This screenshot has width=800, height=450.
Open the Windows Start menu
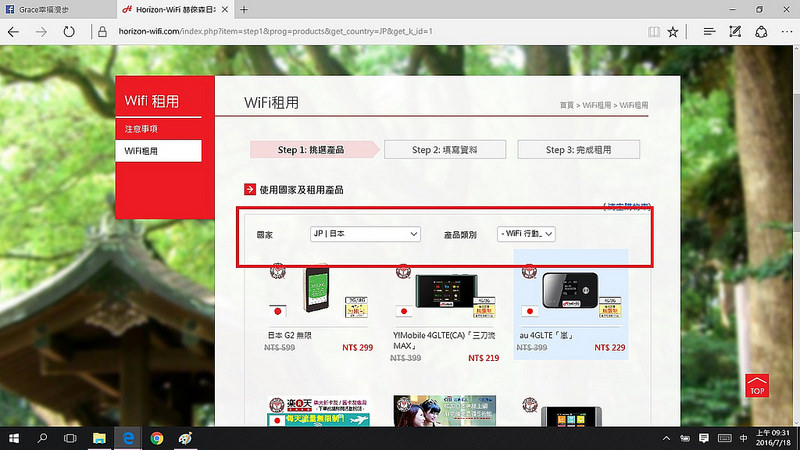pyautogui.click(x=14, y=438)
